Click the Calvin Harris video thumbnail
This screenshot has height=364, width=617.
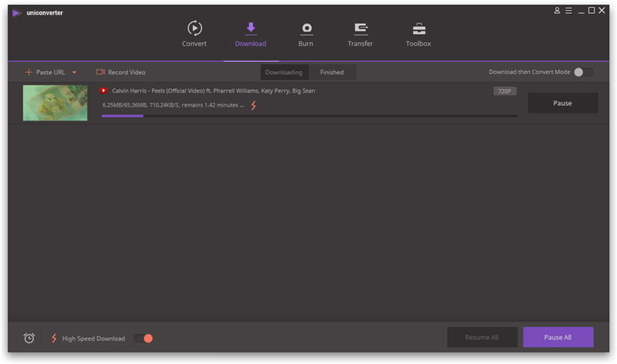[x=55, y=103]
